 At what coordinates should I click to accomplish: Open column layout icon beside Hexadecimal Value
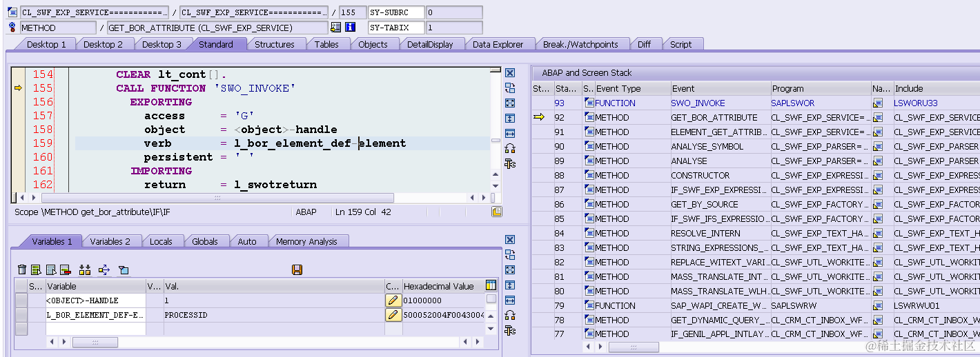[491, 285]
